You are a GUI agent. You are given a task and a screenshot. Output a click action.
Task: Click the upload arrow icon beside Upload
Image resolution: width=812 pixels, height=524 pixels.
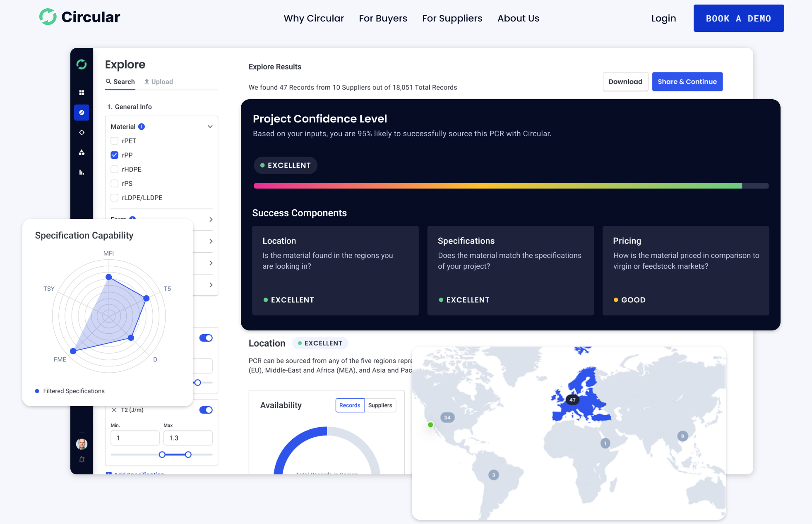[147, 81]
